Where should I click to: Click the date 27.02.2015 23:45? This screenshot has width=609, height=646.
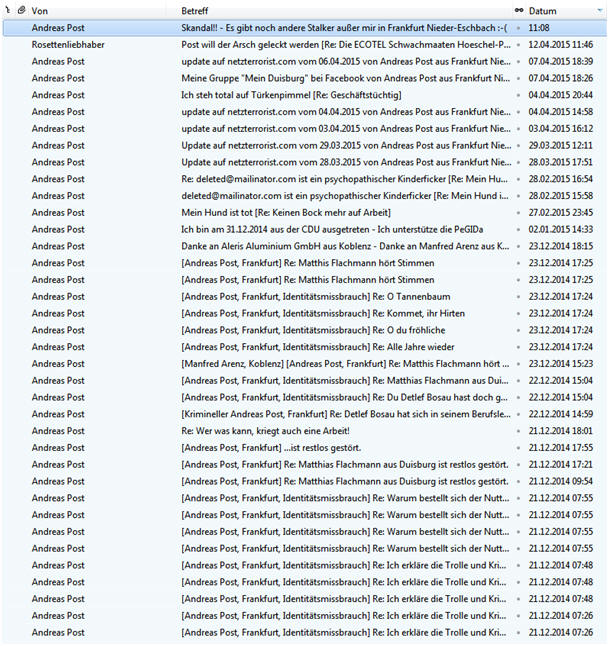tap(561, 213)
